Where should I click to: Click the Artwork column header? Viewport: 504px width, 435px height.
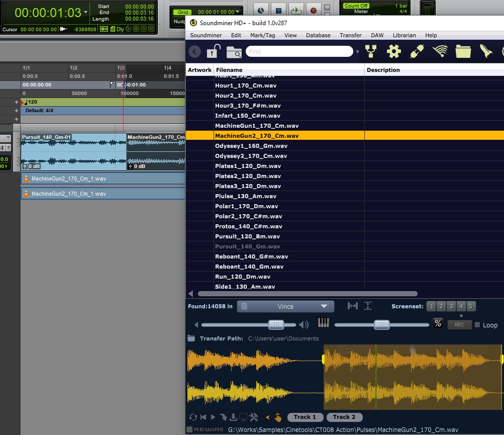pos(199,70)
